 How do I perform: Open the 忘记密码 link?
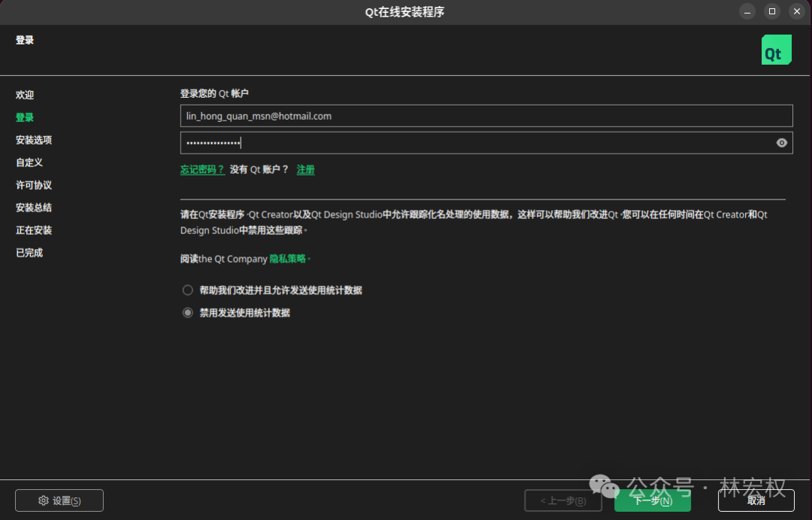[x=202, y=169]
